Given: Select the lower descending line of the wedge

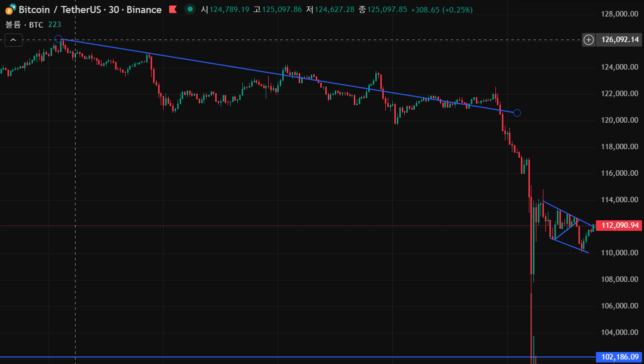Looking at the screenshot, I should [x=570, y=246].
